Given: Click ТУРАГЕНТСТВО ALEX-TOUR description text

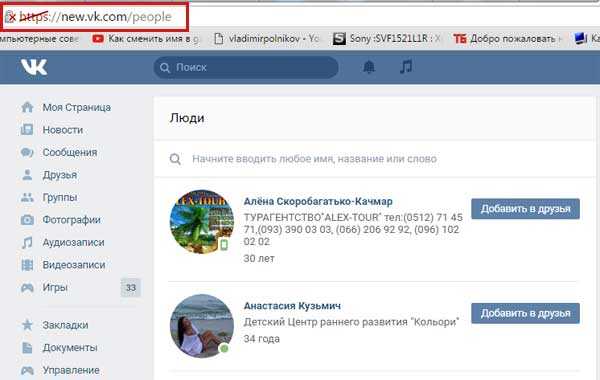Looking at the screenshot, I should pyautogui.click(x=353, y=230).
